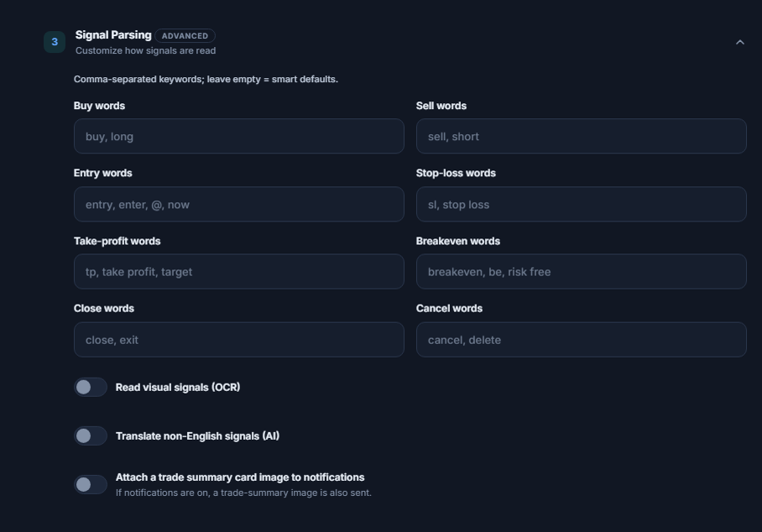This screenshot has width=762, height=532.
Task: Click the step 3 number badge
Action: 55,42
